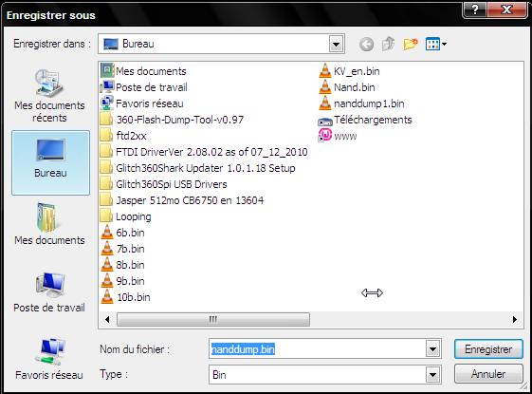Image resolution: width=532 pixels, height=394 pixels.
Task: Expand the 'Enregistrer dans' Bureau dropdown
Action: tap(336, 45)
